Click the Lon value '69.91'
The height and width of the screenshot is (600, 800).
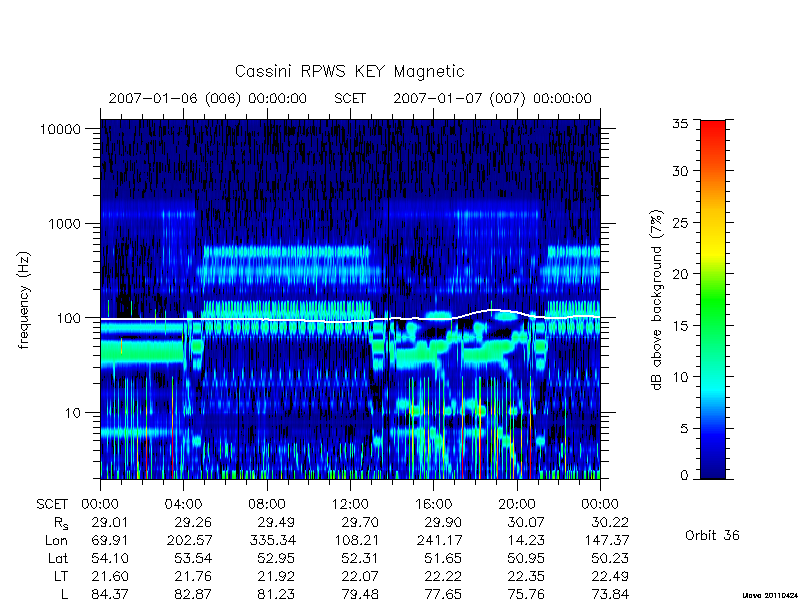click(x=110, y=540)
